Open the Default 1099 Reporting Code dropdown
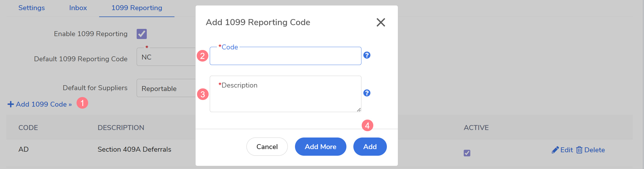 click(x=166, y=57)
